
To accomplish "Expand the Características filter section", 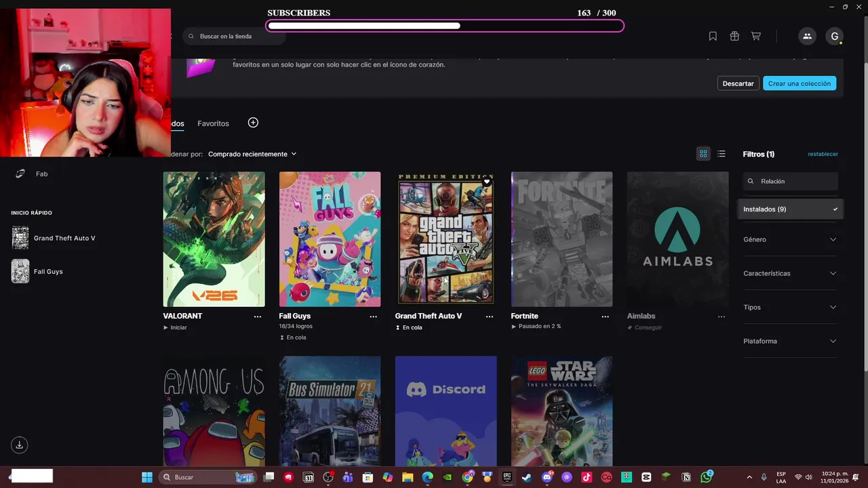I will [790, 273].
